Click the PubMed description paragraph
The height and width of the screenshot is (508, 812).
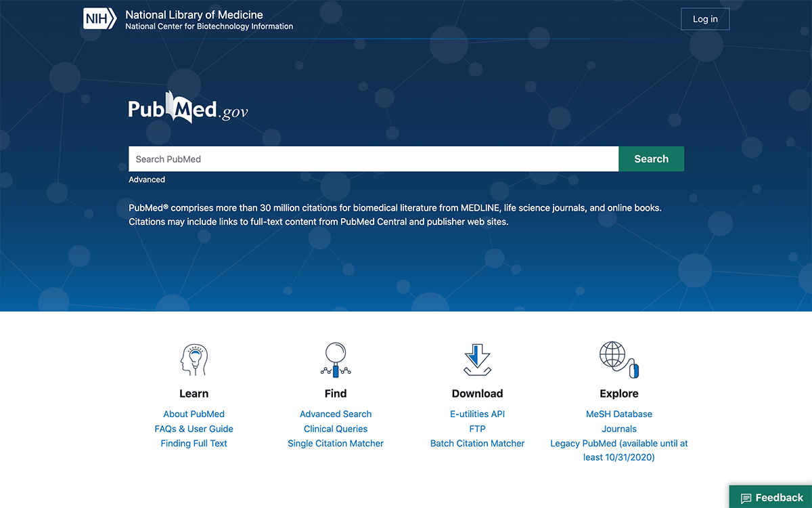[x=395, y=215]
